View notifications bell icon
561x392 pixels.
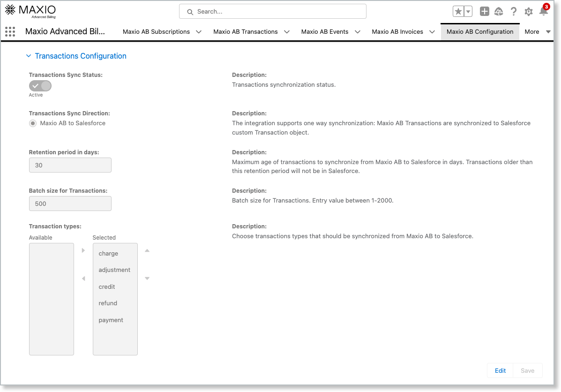pyautogui.click(x=543, y=12)
